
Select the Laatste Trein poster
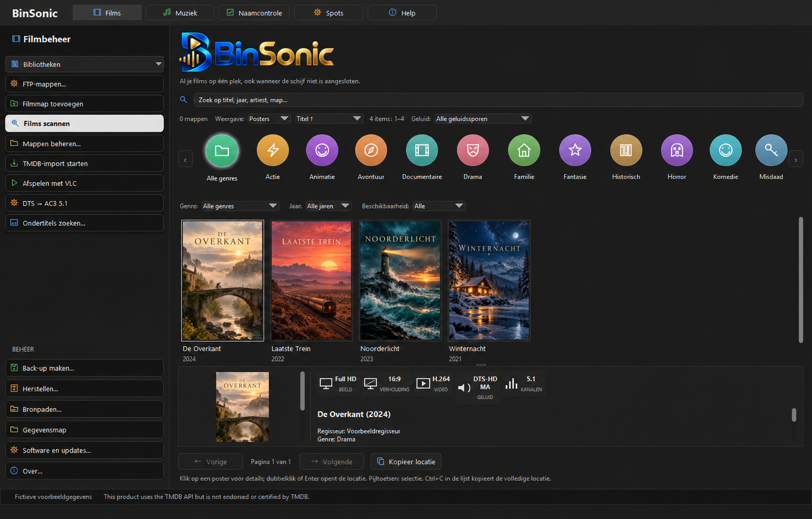click(x=311, y=280)
